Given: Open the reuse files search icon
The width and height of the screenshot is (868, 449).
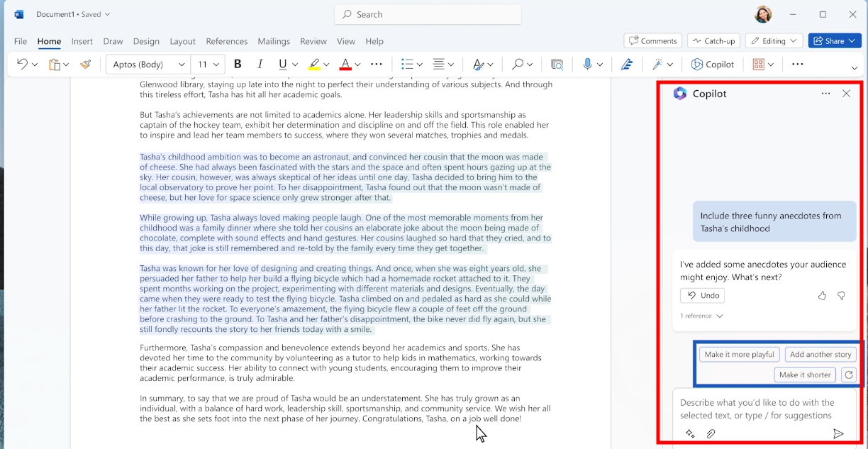Looking at the screenshot, I should coord(557,65).
